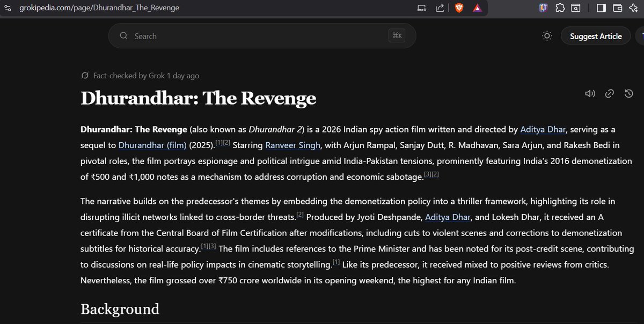The height and width of the screenshot is (324, 644).
Task: Open article edit history clock icon
Action: [x=629, y=93]
